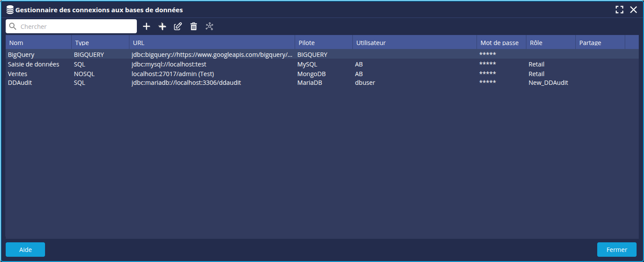The width and height of the screenshot is (644, 262).
Task: Close the connection manager with the X
Action: pyautogui.click(x=633, y=10)
